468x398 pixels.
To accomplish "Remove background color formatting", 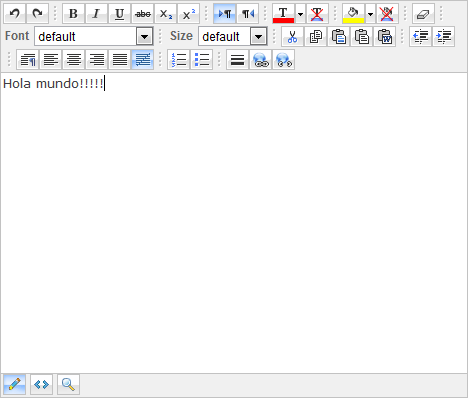I will click(x=387, y=13).
